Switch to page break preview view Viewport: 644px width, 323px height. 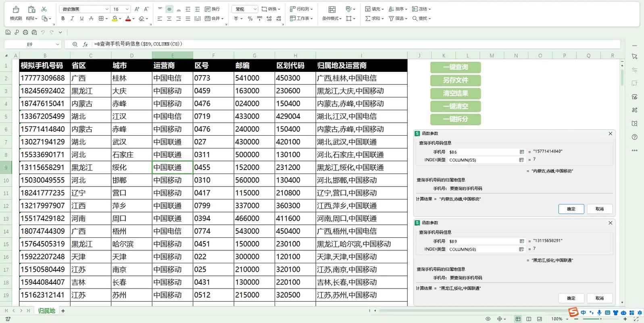click(540, 319)
